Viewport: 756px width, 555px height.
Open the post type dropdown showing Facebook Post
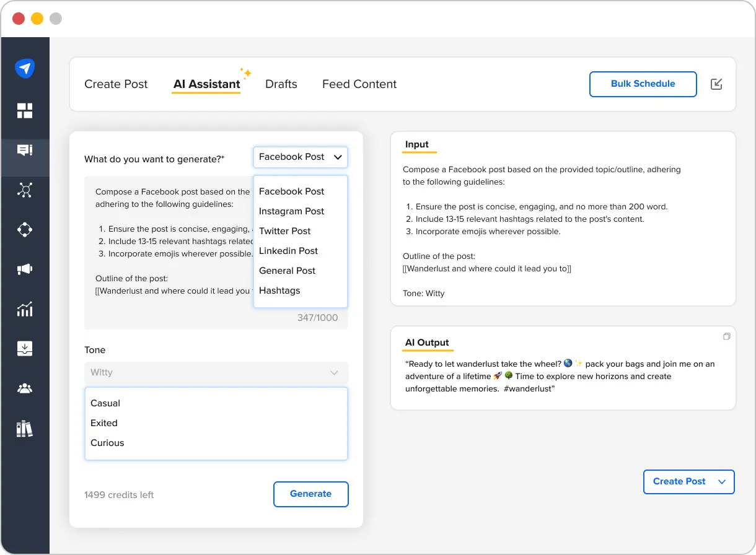click(300, 157)
